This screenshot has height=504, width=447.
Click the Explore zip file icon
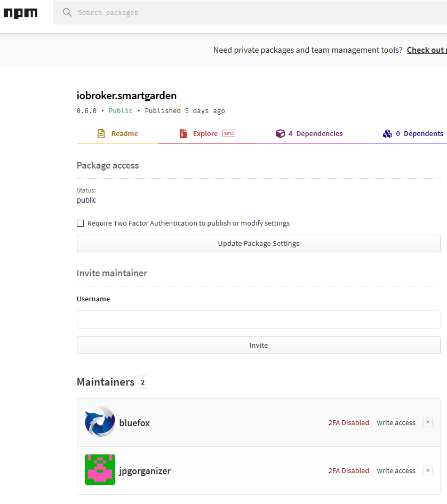coord(183,133)
